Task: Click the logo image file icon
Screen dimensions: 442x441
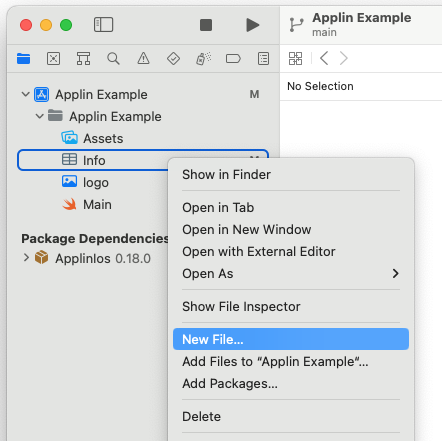Action: pyautogui.click(x=69, y=182)
